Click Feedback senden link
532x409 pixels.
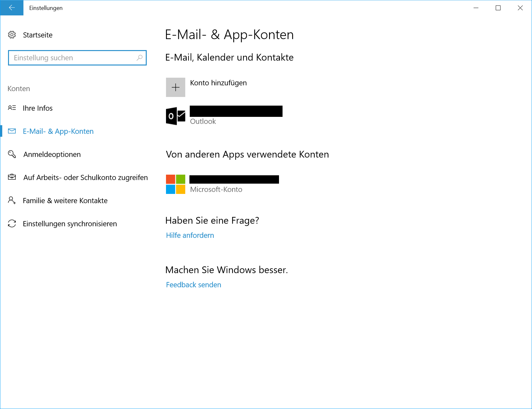pos(194,285)
